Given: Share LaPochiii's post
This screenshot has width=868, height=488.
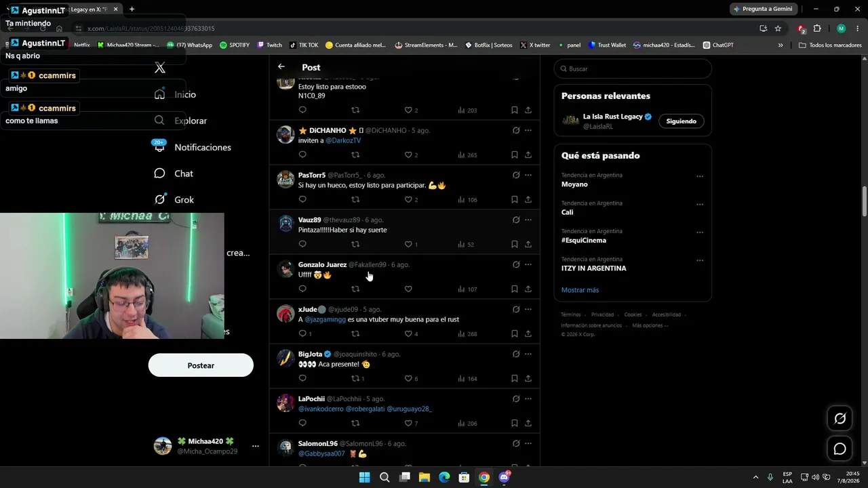Looking at the screenshot, I should point(528,423).
